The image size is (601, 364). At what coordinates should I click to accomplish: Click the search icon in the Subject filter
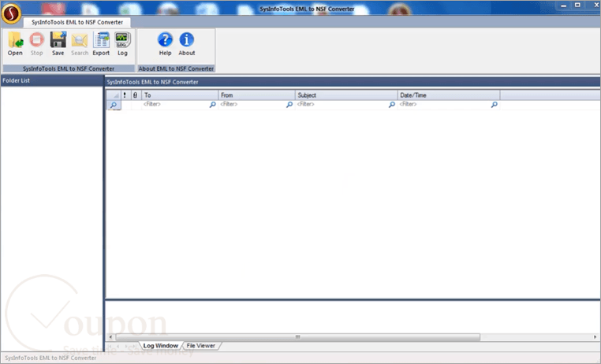point(392,105)
